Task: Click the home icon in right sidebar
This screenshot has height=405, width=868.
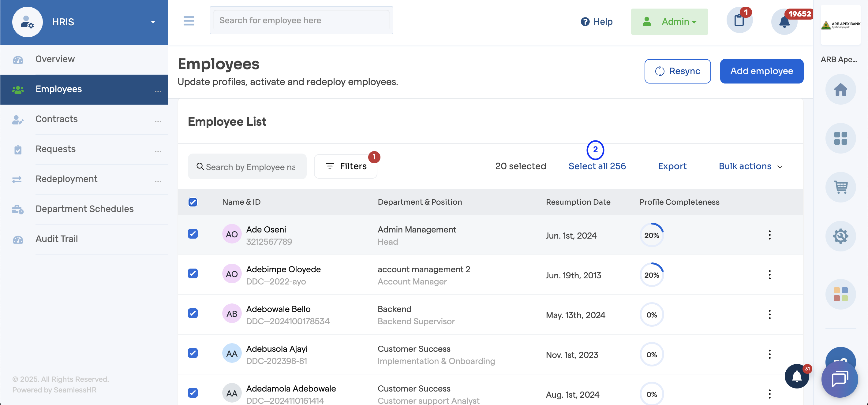Action: point(840,90)
